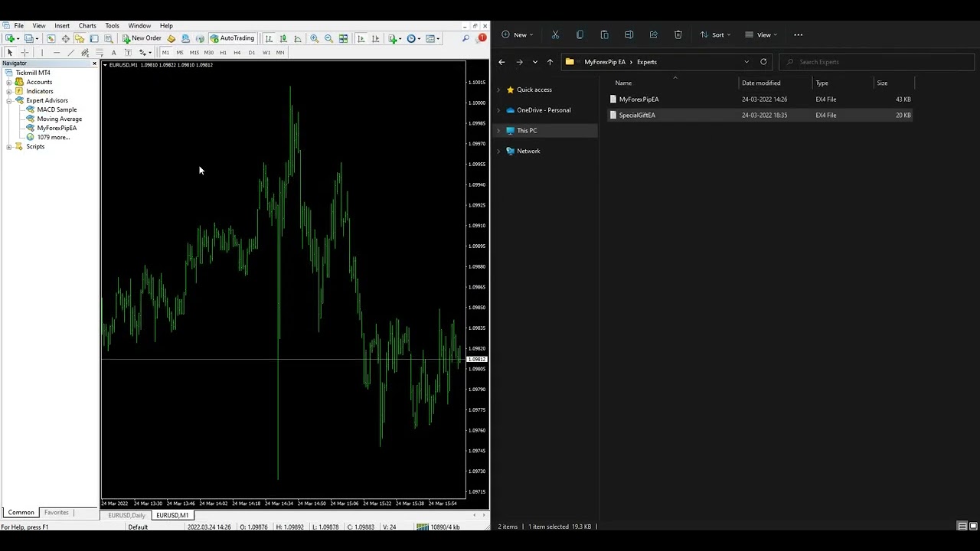Screen dimensions: 980x551
Task: Switch timeframe to M5
Action: click(180, 53)
